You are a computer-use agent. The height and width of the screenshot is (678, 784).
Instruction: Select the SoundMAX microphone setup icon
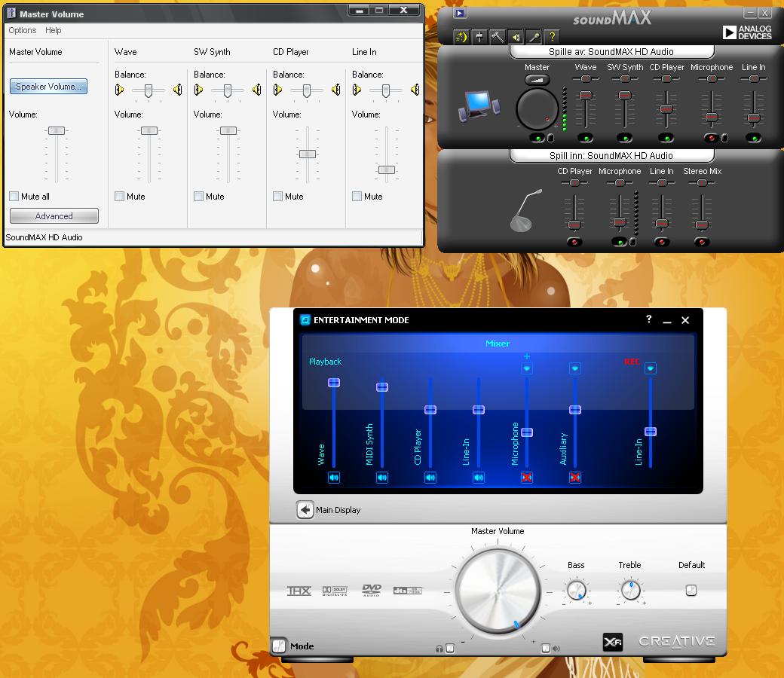pyautogui.click(x=534, y=36)
